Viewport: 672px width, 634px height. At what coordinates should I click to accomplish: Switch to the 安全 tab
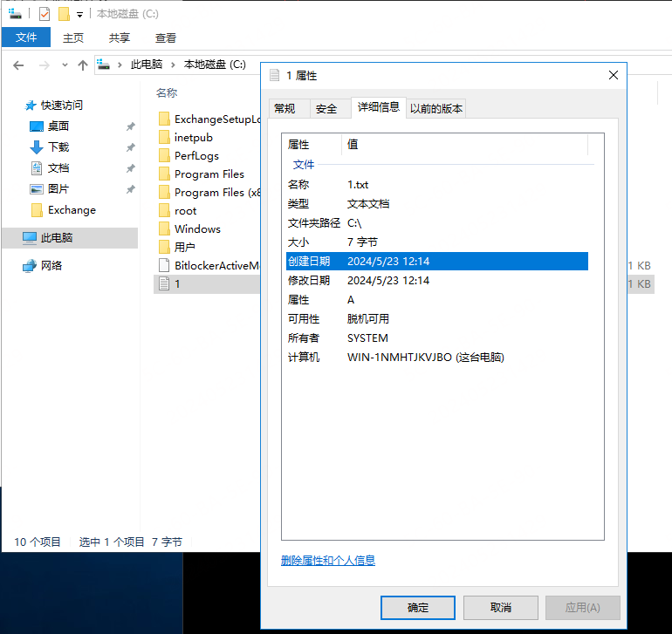click(x=326, y=109)
